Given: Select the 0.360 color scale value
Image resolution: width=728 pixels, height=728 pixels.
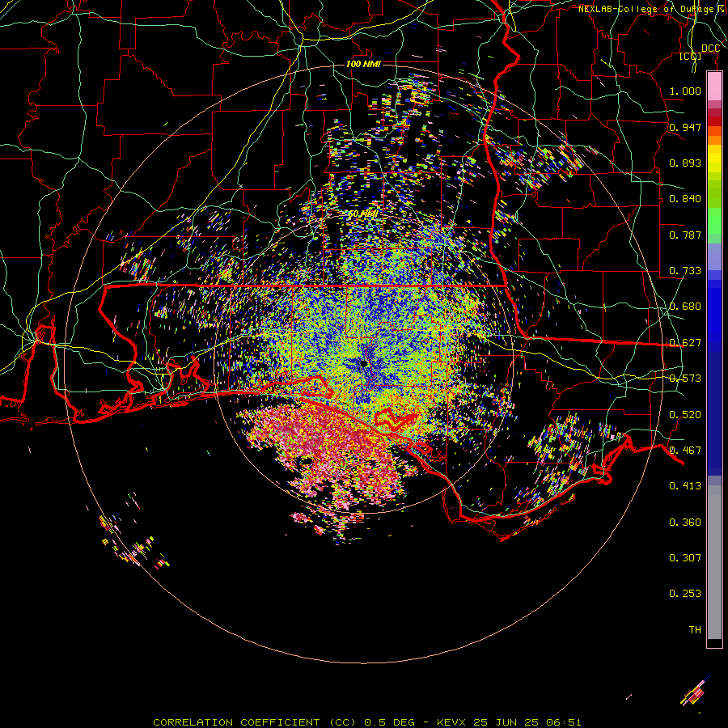Looking at the screenshot, I should (685, 523).
